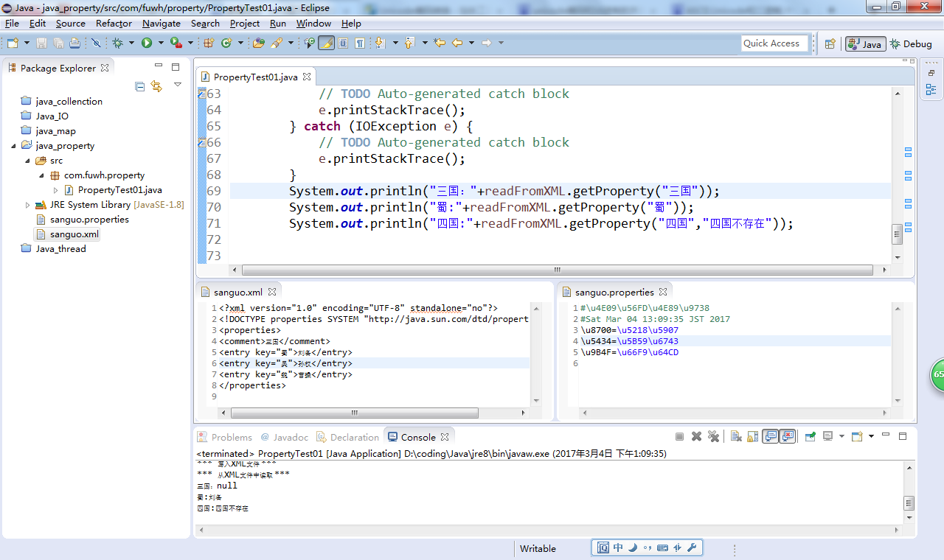Select the sanguo.properties editor tab
The height and width of the screenshot is (560, 944).
click(614, 292)
